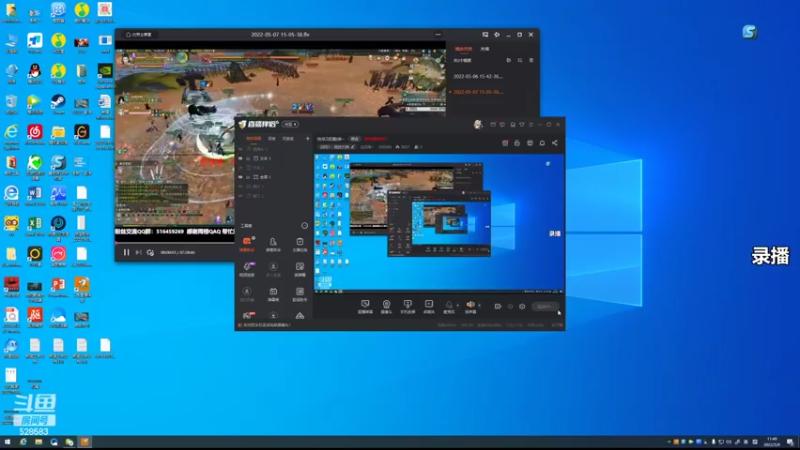Open the Steam desktop icon
800x450 pixels.
click(58, 104)
